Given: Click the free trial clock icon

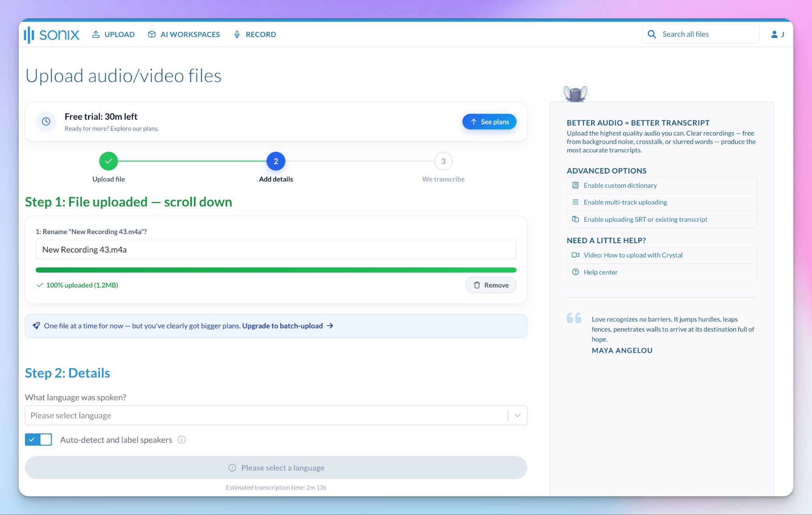Looking at the screenshot, I should point(46,122).
